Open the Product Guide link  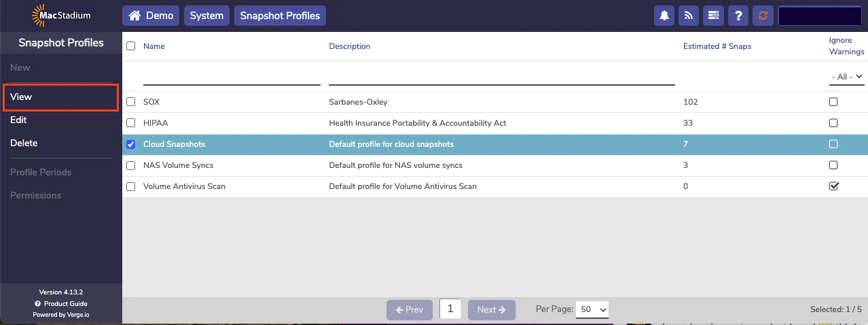coord(61,303)
